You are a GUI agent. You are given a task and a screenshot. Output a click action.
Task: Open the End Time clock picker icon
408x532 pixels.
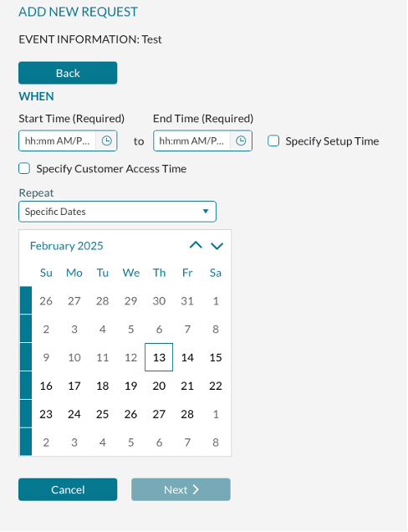pos(241,141)
